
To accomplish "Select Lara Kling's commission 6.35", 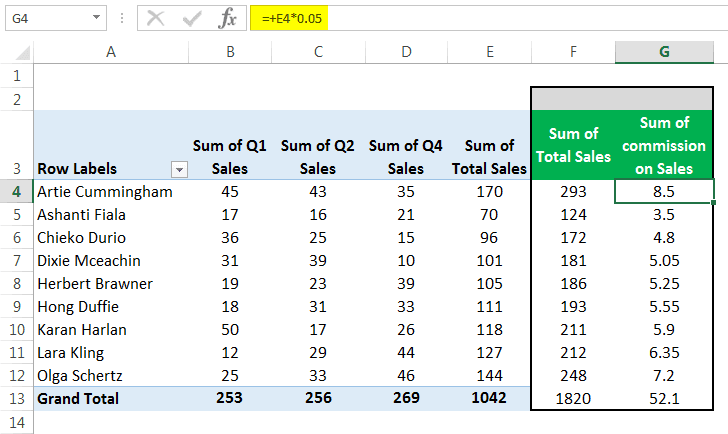I will coord(664,352).
